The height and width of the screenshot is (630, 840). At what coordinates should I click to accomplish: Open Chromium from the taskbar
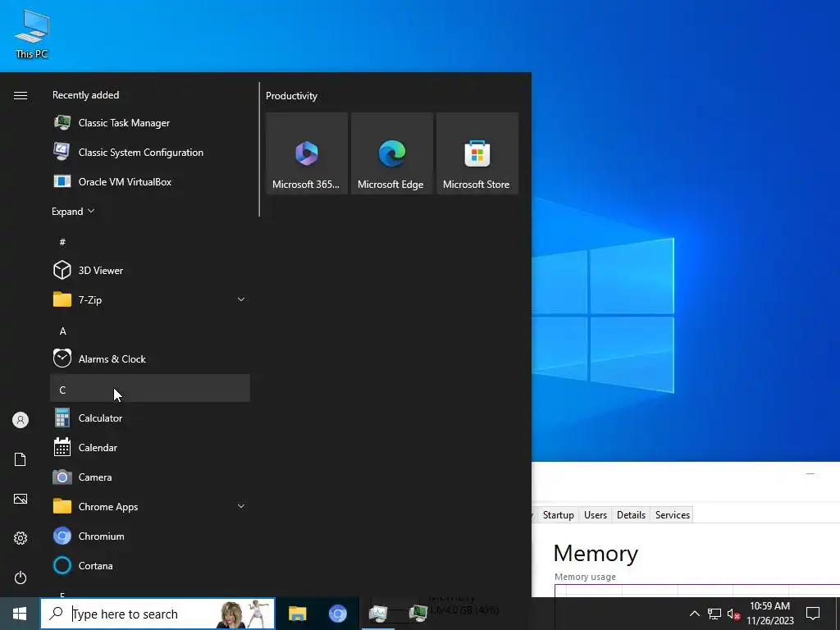(337, 614)
